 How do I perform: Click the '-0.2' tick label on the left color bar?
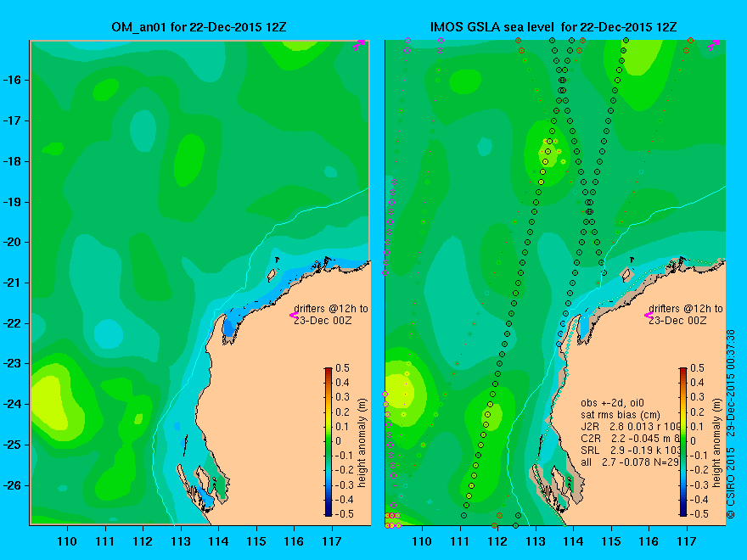coord(343,469)
